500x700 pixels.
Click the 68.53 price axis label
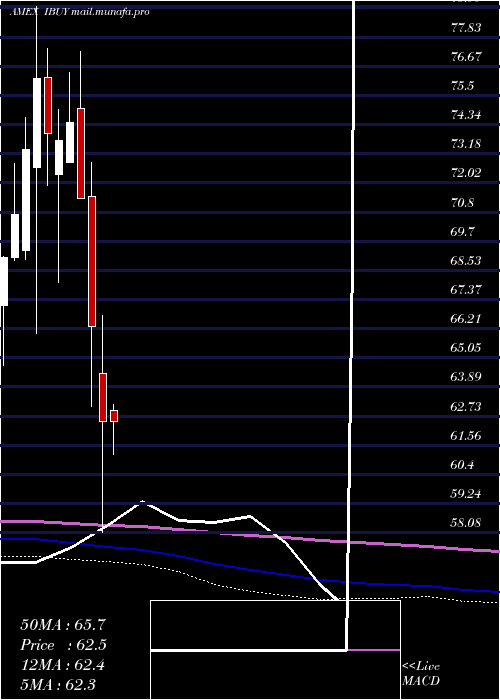(x=466, y=260)
